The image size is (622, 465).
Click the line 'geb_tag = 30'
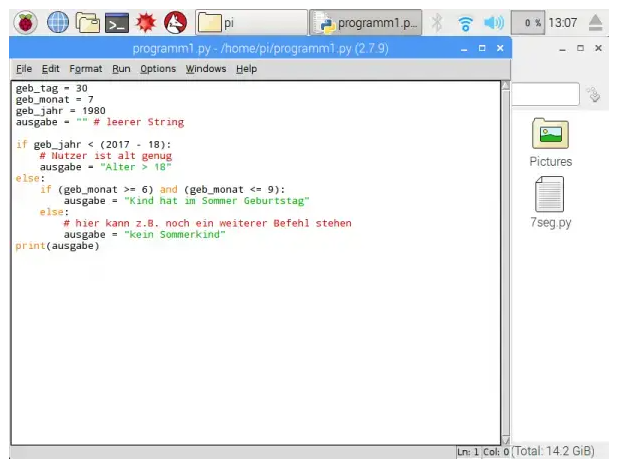(52, 88)
